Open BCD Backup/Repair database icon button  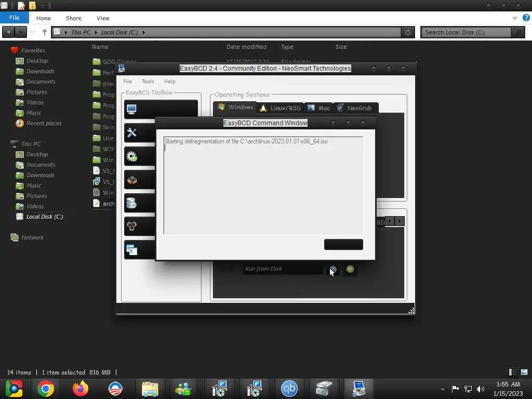point(140,203)
